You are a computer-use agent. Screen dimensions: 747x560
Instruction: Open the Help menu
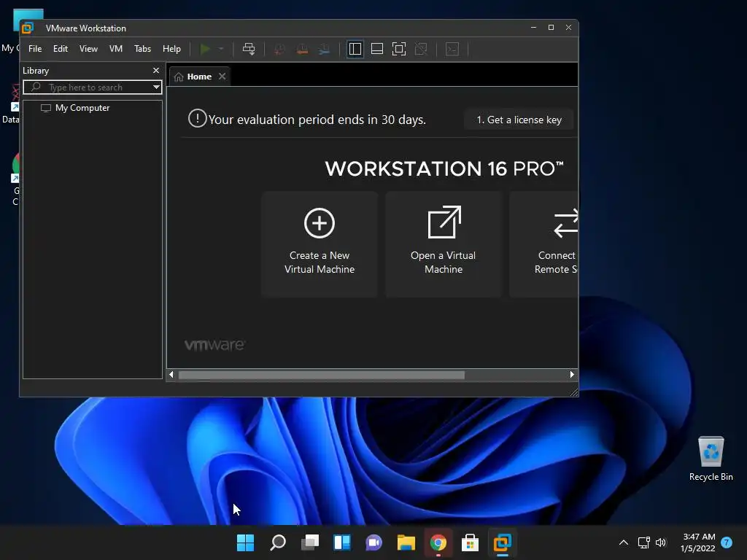(x=171, y=49)
